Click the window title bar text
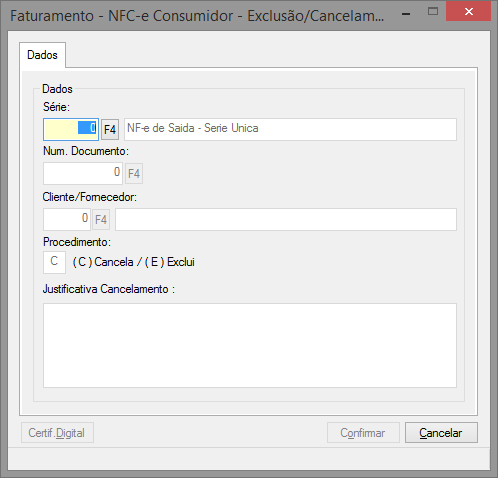The height and width of the screenshot is (478, 498). pos(197,16)
